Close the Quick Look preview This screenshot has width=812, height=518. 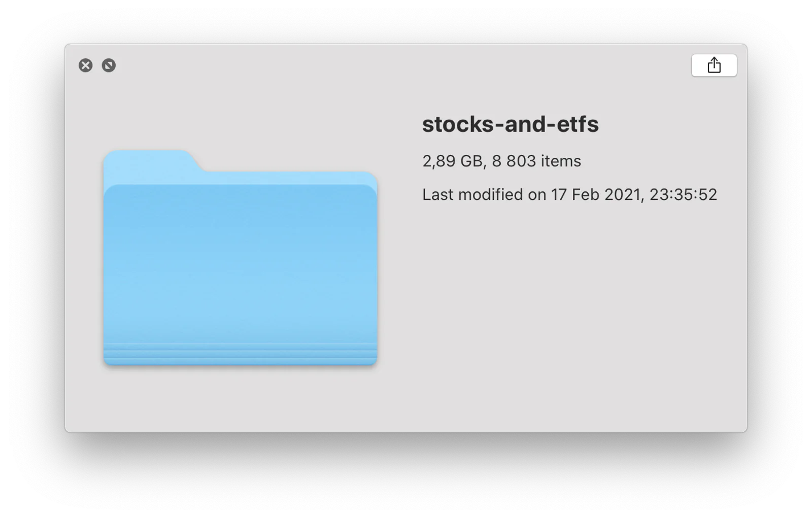(x=86, y=65)
